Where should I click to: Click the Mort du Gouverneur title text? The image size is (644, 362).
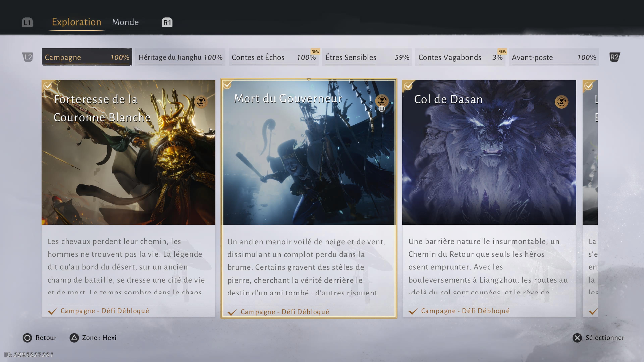pyautogui.click(x=288, y=98)
